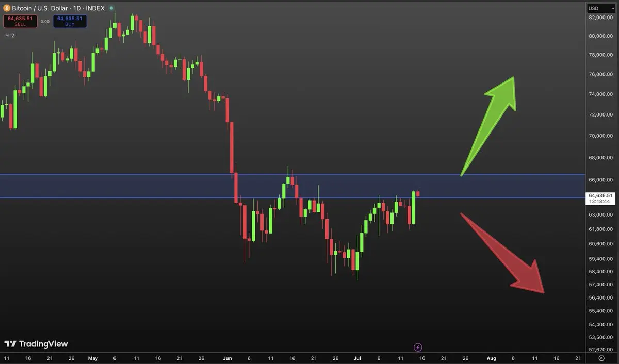Click the 74,000.00 price axis label
This screenshot has width=619, height=364.
tap(601, 94)
